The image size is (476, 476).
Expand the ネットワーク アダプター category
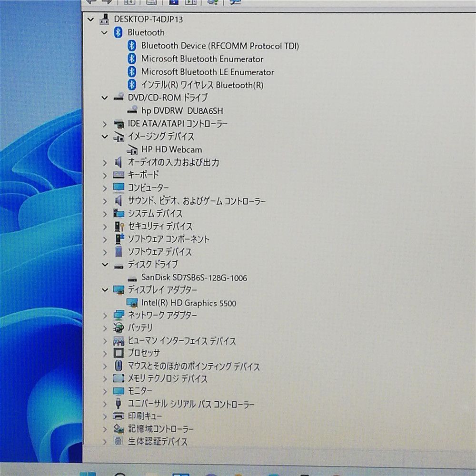tap(105, 316)
